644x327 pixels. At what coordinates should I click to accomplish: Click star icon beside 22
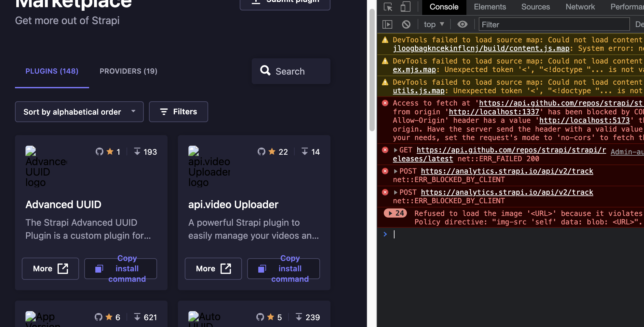tap(272, 151)
